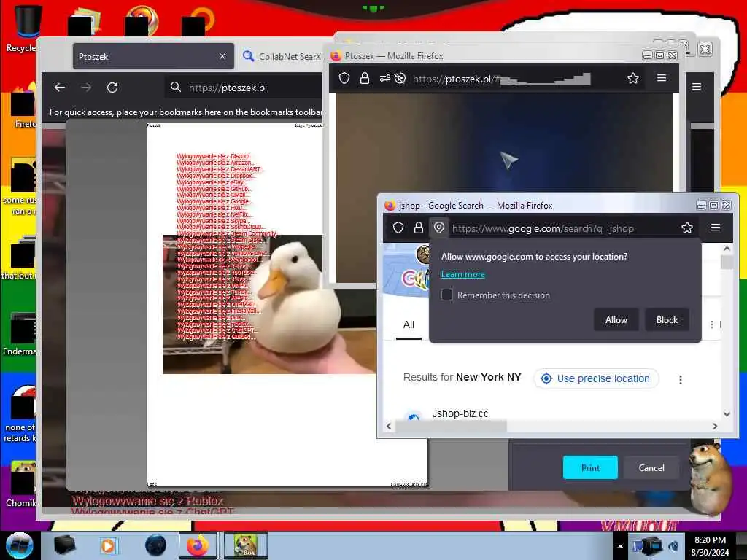Open the Windows Start orb
The width and height of the screenshot is (747, 560).
(x=19, y=545)
